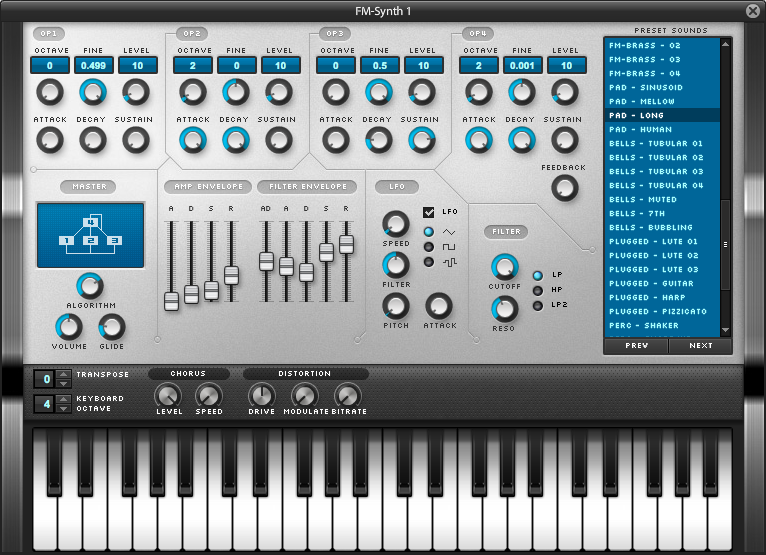
Task: Select the sine LFO waveform
Action: 429,232
